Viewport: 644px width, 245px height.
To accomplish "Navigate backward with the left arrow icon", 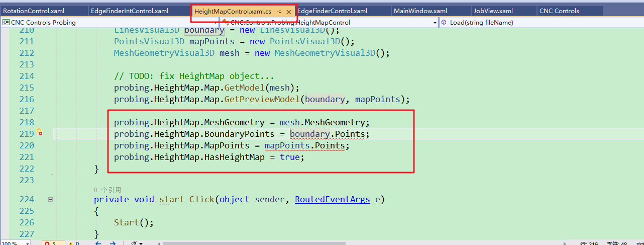I will coord(98,243).
